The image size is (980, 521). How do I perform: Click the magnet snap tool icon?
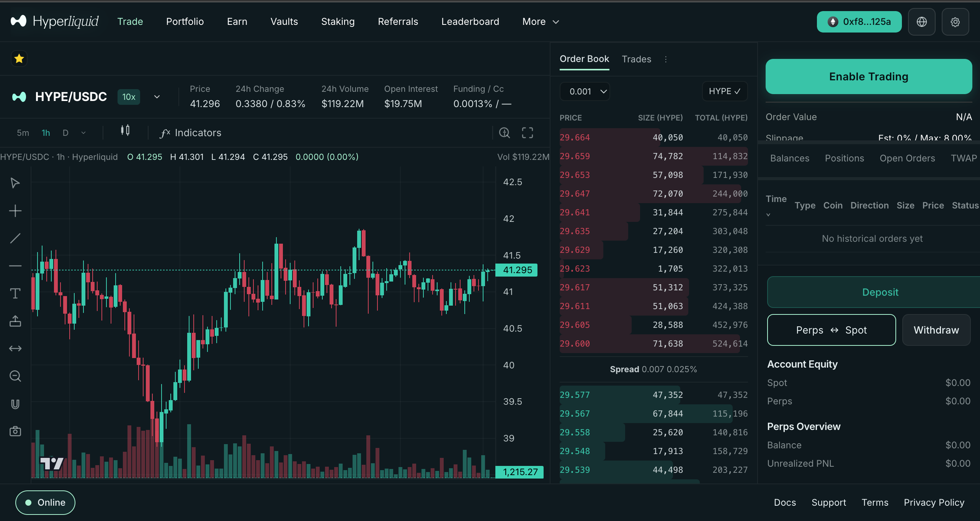(15, 404)
